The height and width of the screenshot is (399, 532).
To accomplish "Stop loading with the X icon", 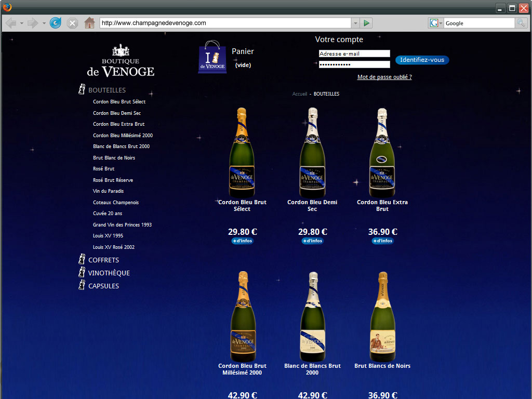I will 72,23.
